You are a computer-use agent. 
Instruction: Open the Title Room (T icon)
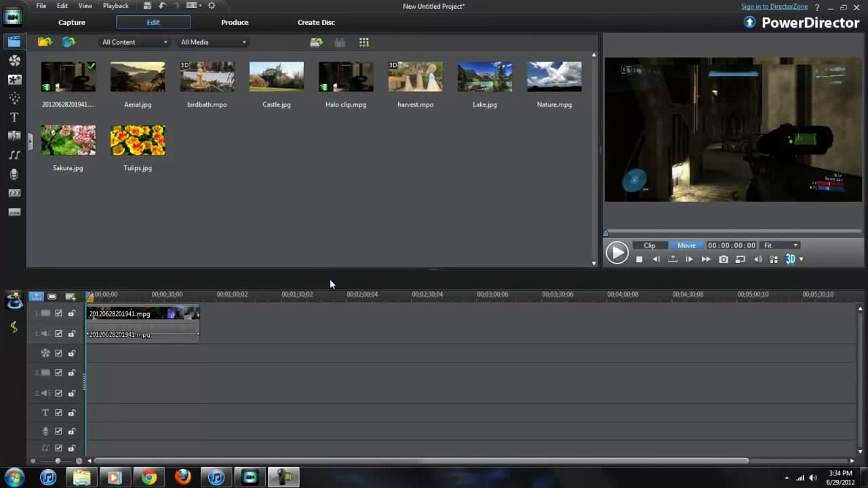[x=14, y=117]
